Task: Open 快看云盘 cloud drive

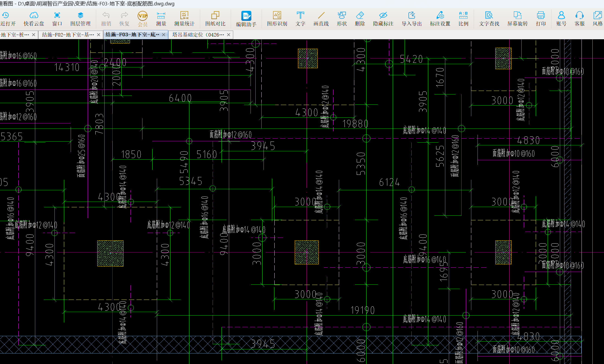Action: [34, 19]
